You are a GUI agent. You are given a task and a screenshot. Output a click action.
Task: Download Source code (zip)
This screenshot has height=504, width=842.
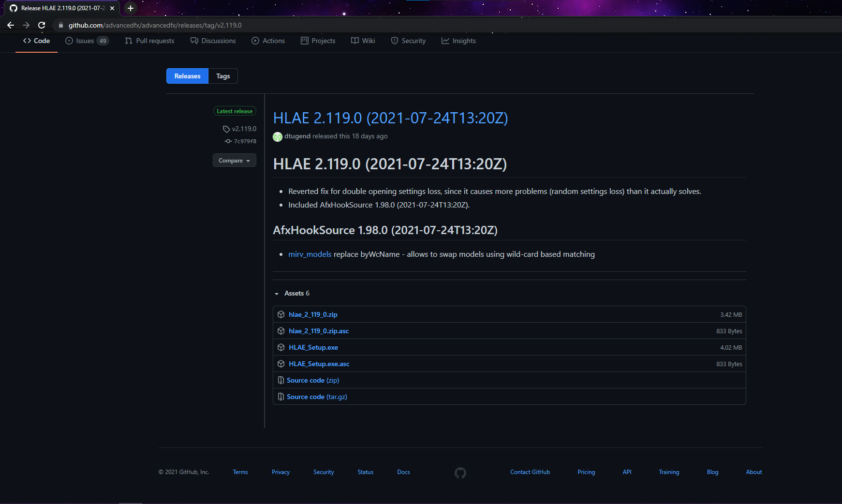coord(313,380)
